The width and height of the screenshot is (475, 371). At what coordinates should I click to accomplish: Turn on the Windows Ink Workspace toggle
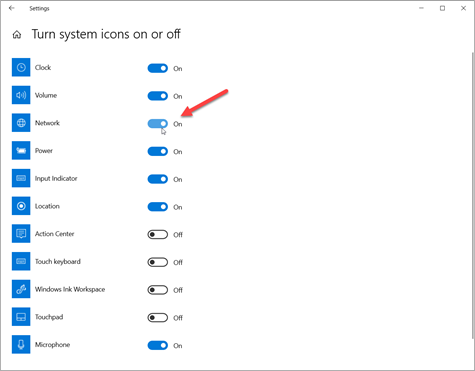click(x=158, y=290)
